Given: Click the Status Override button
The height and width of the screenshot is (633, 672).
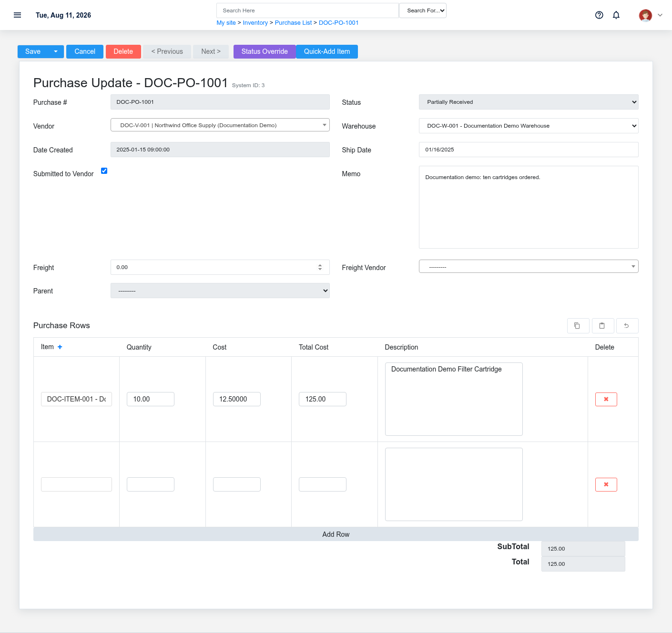Looking at the screenshot, I should pyautogui.click(x=265, y=51).
